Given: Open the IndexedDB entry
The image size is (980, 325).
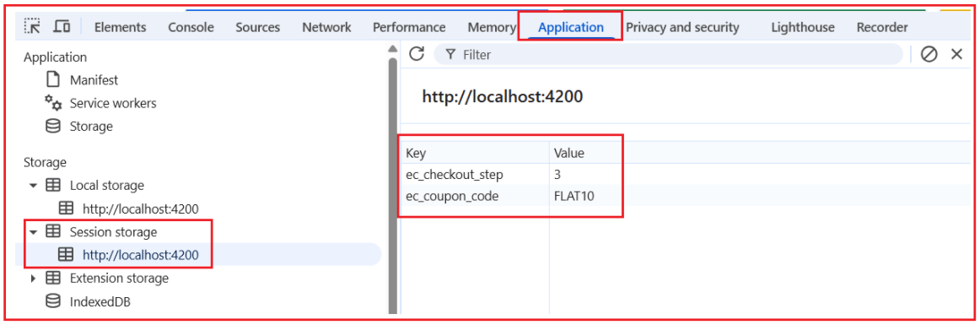Looking at the screenshot, I should [x=100, y=302].
